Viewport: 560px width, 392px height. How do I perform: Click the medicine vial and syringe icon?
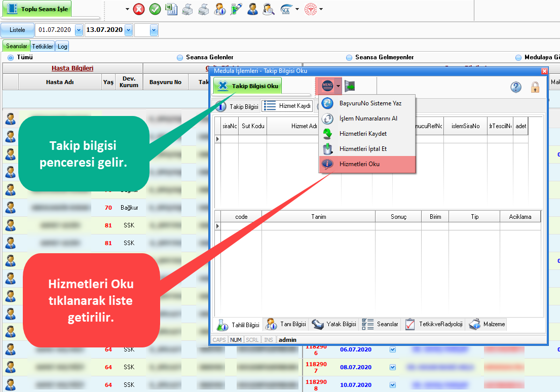(236, 9)
